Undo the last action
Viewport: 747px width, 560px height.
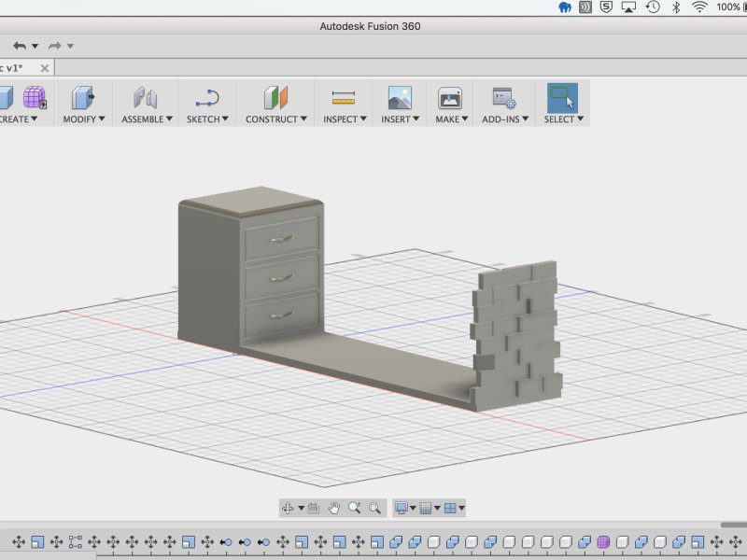(20, 46)
